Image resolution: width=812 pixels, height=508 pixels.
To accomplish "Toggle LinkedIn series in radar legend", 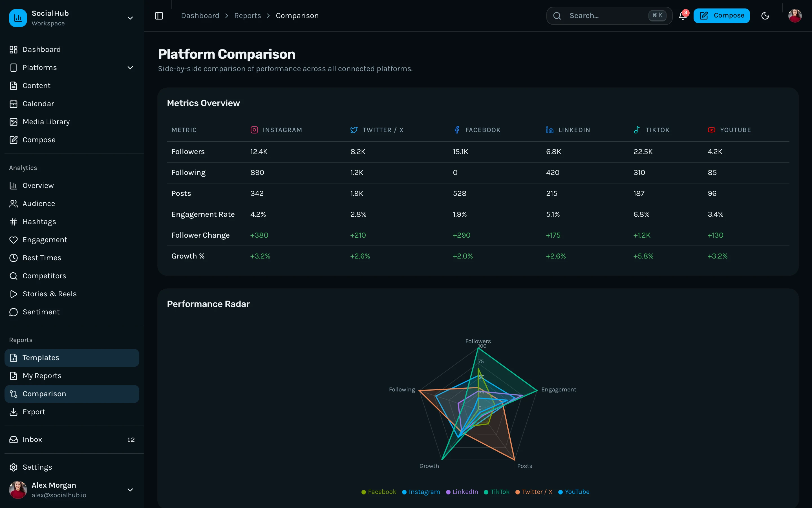I will click(x=462, y=492).
